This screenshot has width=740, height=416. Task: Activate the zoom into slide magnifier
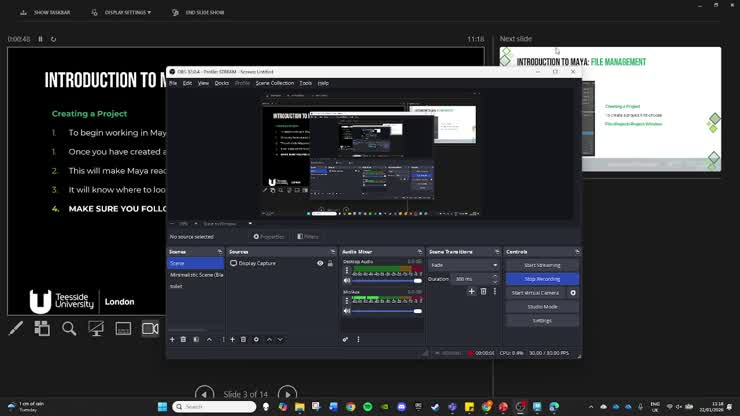69,328
